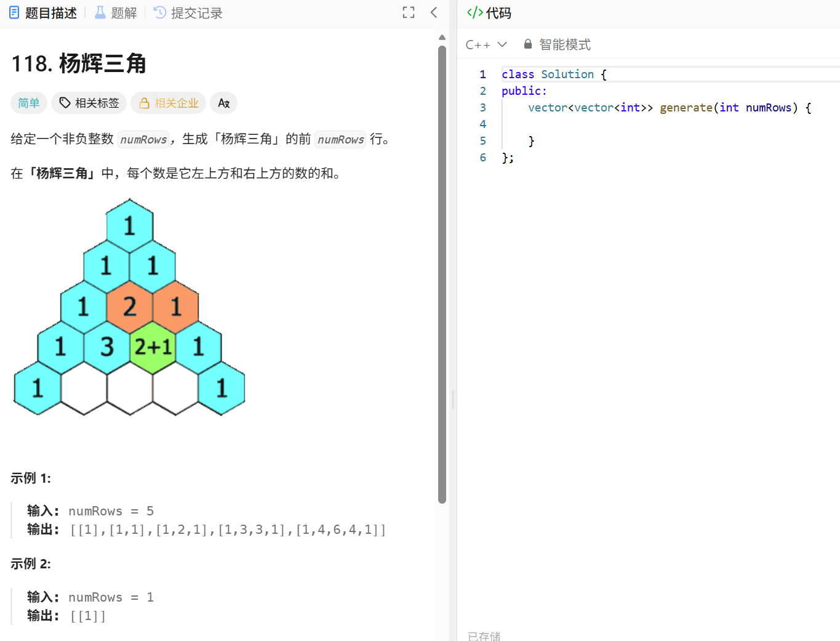Click the 相关企业 button
The width and height of the screenshot is (840, 641).
point(168,103)
